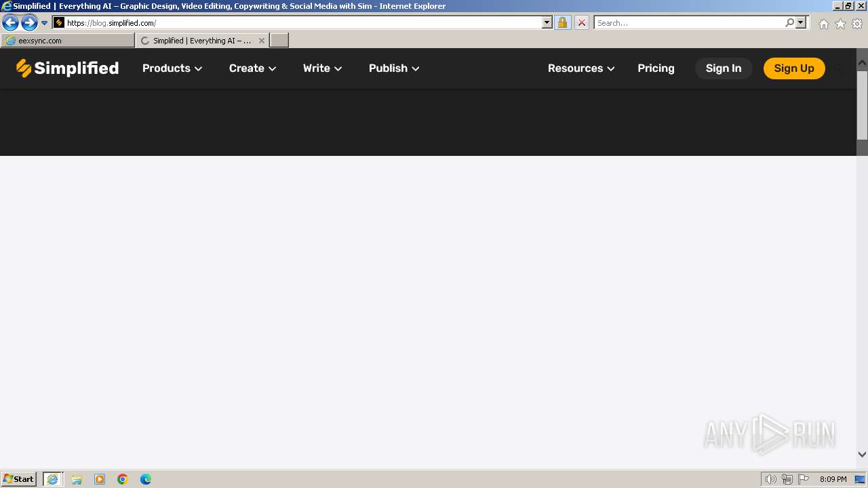Click the page scrollbar down arrow

[x=863, y=455]
